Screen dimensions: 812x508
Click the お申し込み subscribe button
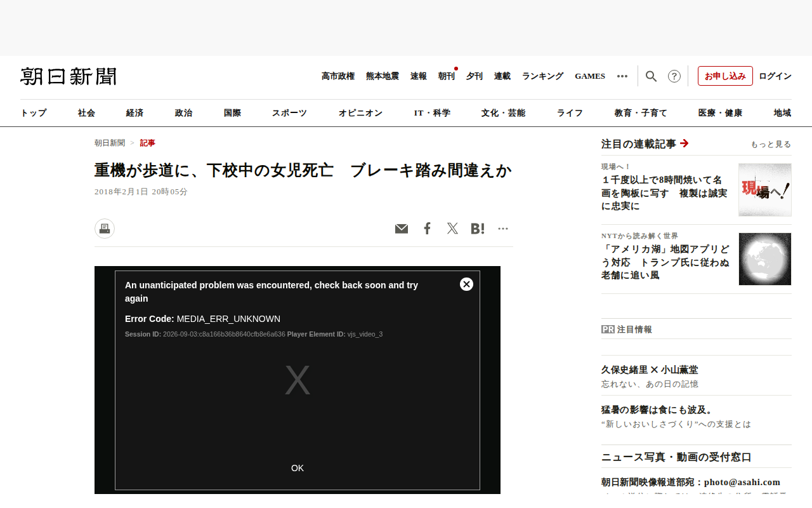click(725, 76)
